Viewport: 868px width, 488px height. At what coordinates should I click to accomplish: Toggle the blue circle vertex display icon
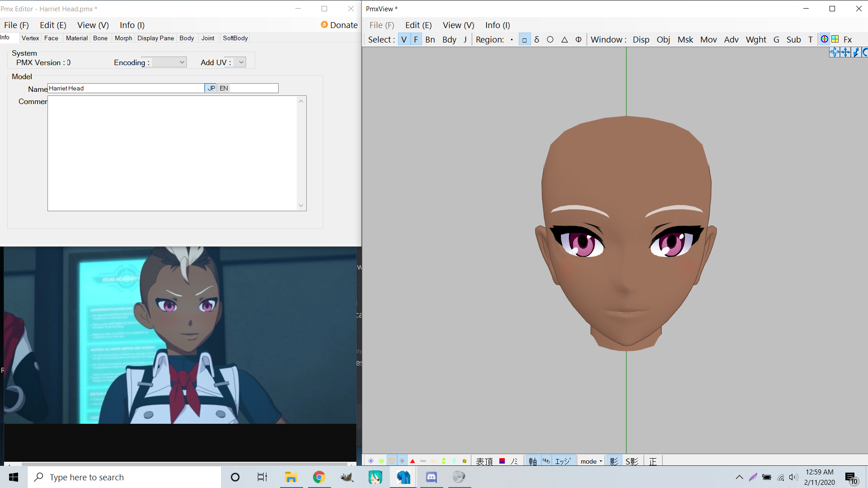tap(371, 461)
